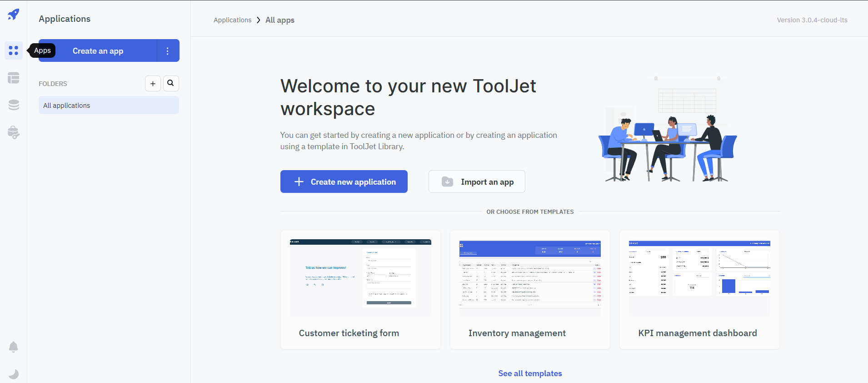Screen dimensions: 868x383
Task: Choose the Inventory management template
Action: [530, 290]
